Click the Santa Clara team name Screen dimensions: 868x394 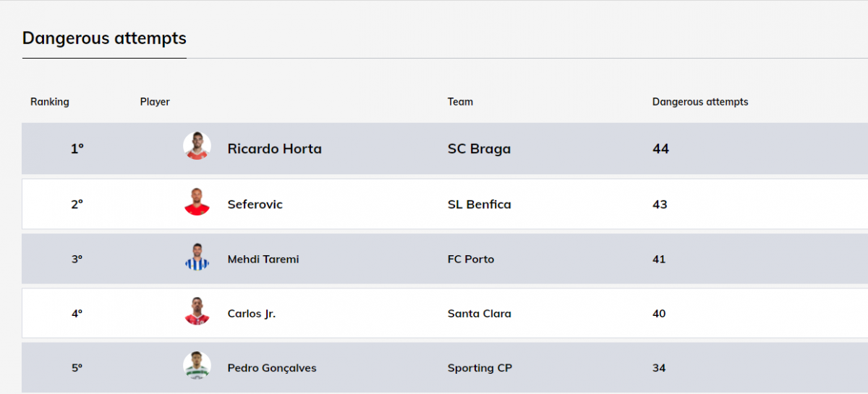coord(479,314)
